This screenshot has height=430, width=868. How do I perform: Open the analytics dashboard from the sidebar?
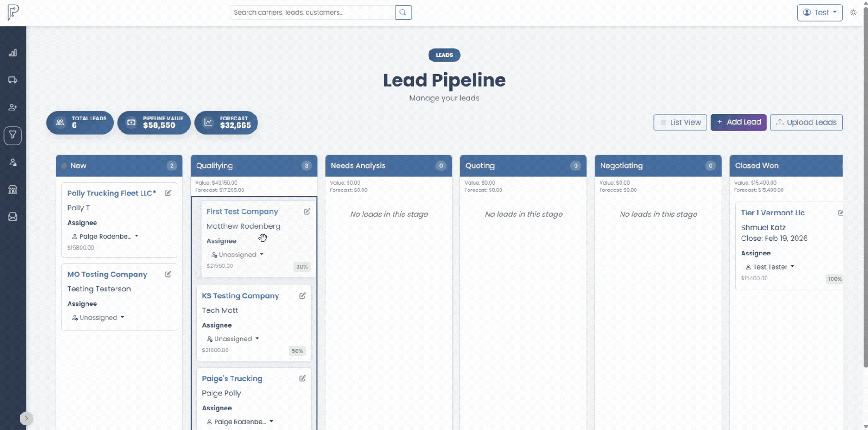point(13,53)
